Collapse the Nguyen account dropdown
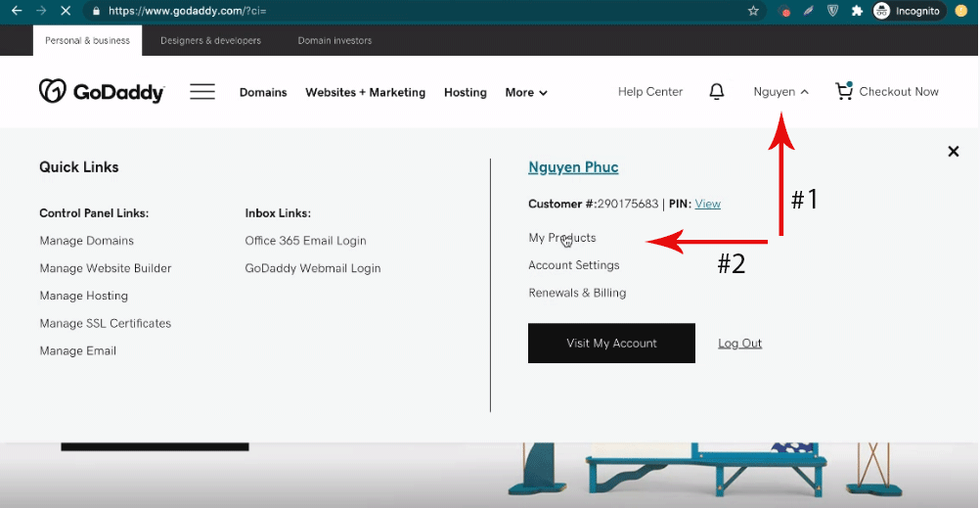The width and height of the screenshot is (980, 508). pyautogui.click(x=781, y=92)
